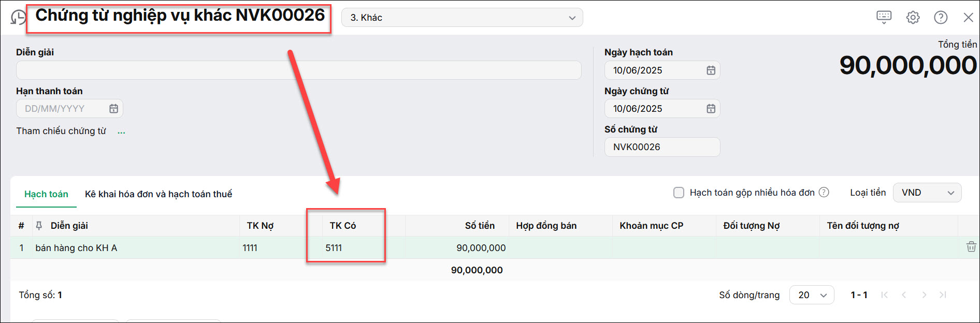Open the '3. Khác' voucher type dropdown

[462, 18]
